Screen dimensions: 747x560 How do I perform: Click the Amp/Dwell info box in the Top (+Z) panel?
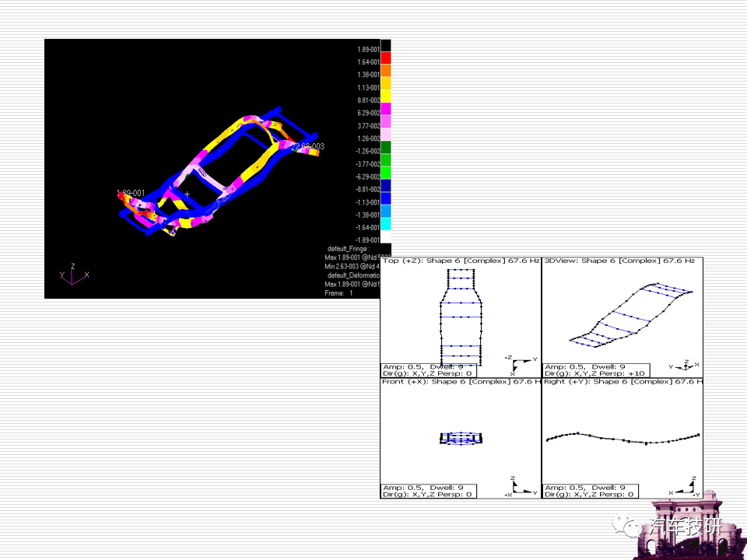click(429, 370)
